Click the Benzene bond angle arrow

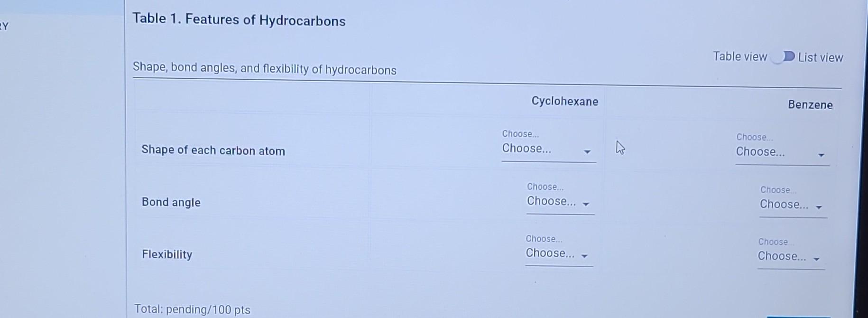point(818,207)
